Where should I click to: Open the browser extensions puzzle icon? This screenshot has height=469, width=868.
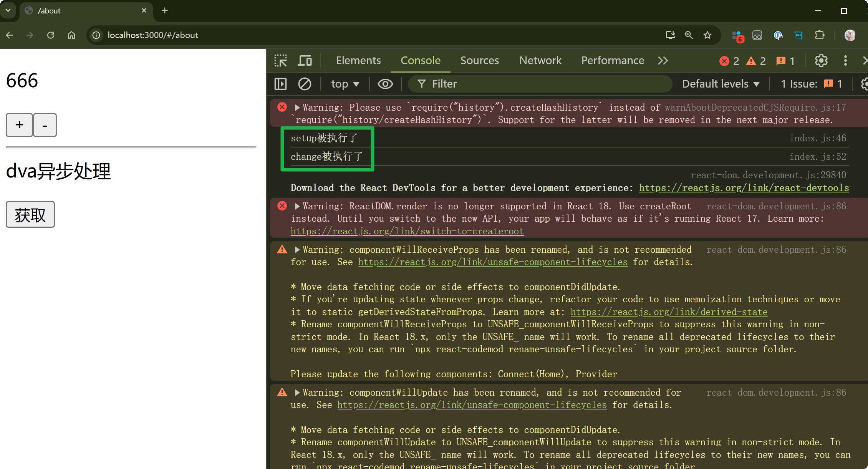[820, 35]
